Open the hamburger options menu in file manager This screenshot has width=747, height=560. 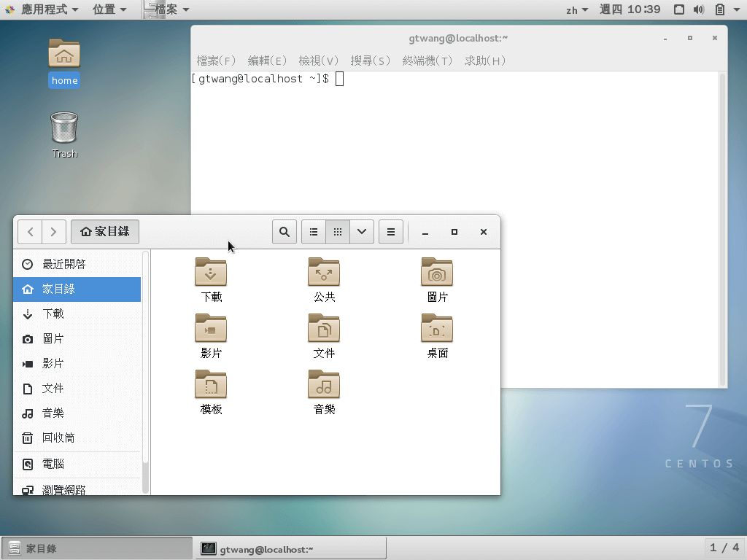(390, 231)
